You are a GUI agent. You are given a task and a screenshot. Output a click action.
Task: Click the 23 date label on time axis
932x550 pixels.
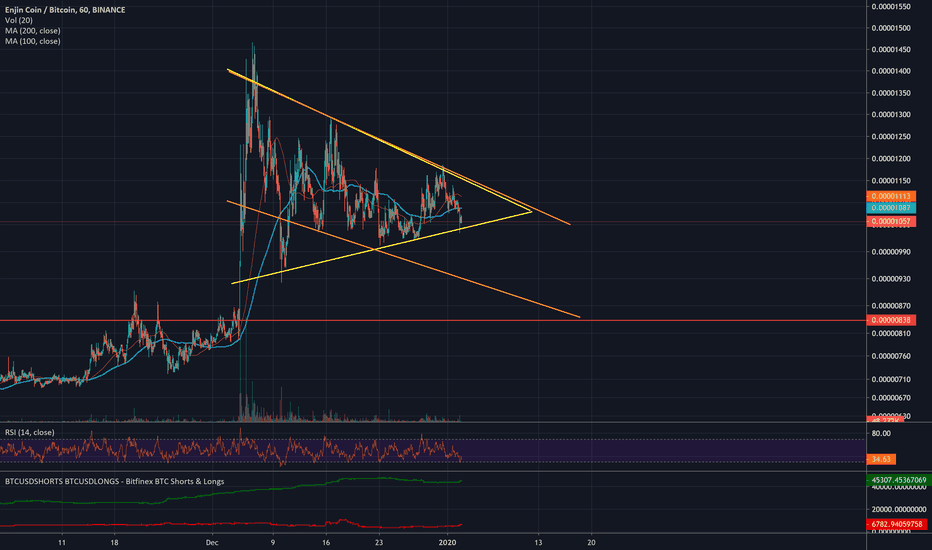click(x=379, y=542)
